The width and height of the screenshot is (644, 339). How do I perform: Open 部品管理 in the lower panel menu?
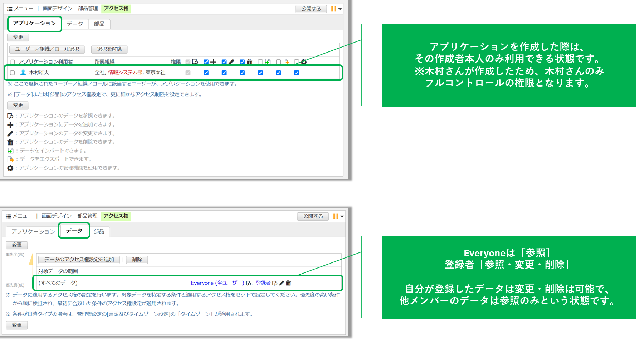coord(88,216)
